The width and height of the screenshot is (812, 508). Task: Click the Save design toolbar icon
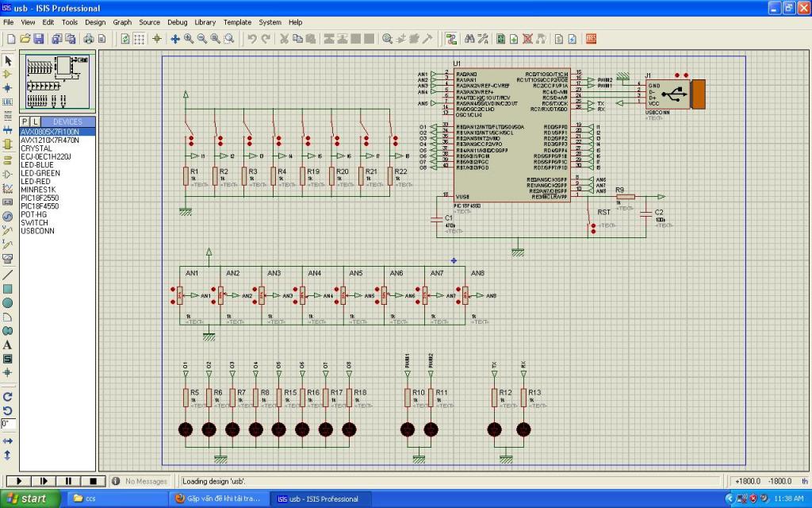(40, 38)
